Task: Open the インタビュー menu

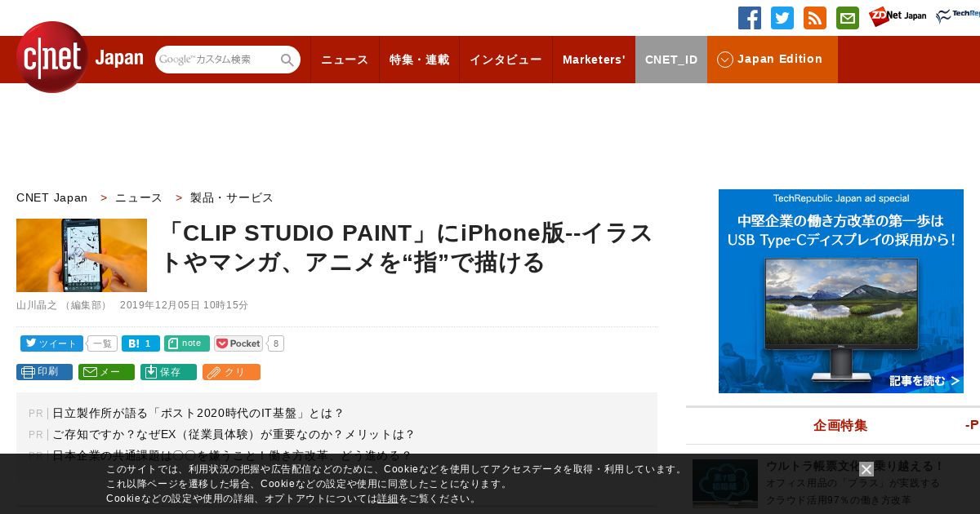Action: pyautogui.click(x=506, y=60)
